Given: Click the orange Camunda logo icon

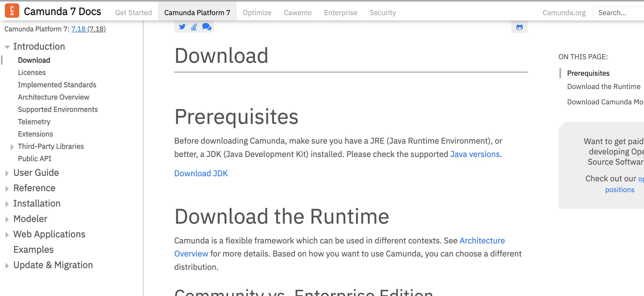Looking at the screenshot, I should click(12, 11).
